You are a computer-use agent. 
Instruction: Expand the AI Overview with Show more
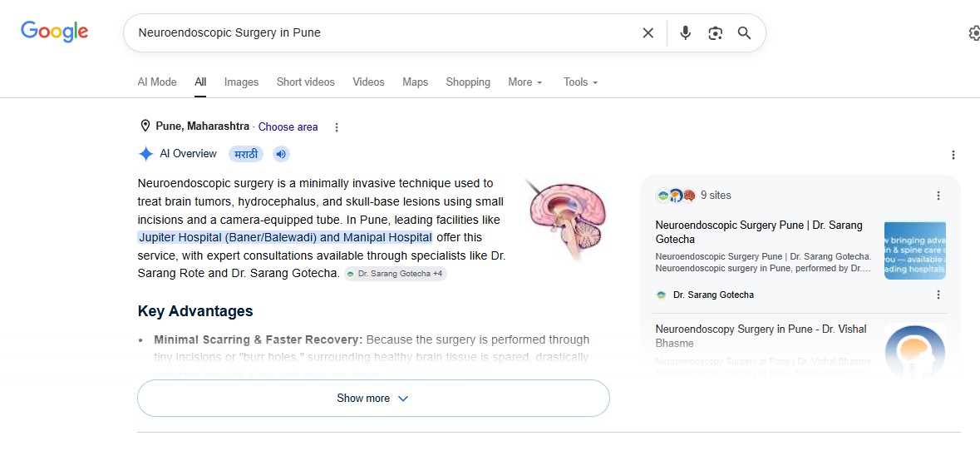[x=373, y=399]
